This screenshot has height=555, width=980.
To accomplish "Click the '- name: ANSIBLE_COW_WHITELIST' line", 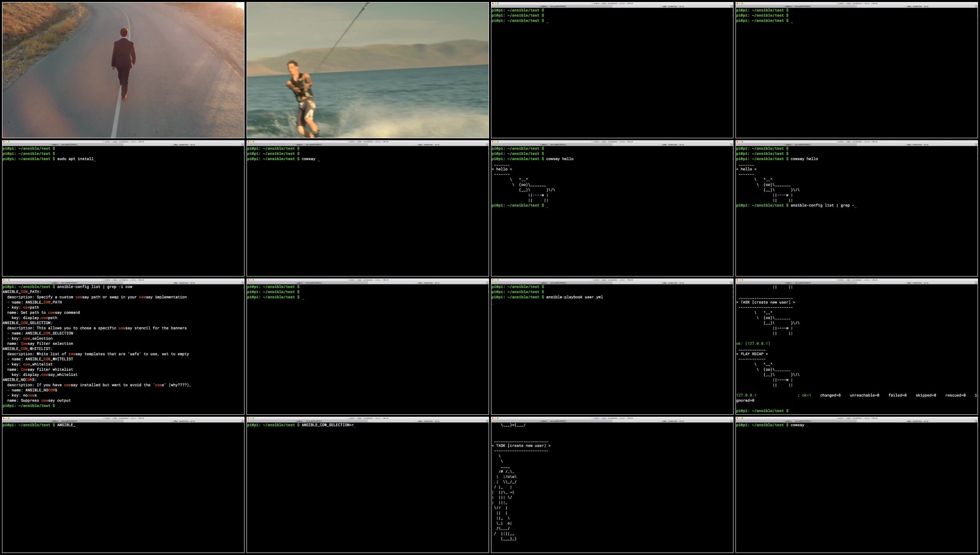I will pos(40,359).
